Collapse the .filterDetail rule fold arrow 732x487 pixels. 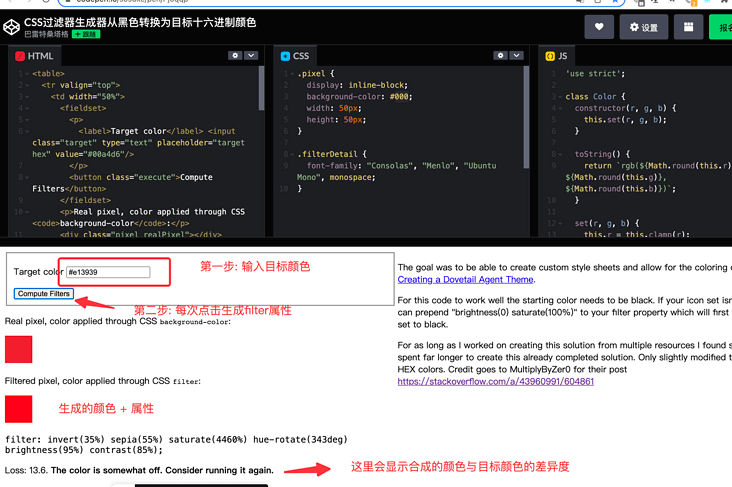(292, 154)
